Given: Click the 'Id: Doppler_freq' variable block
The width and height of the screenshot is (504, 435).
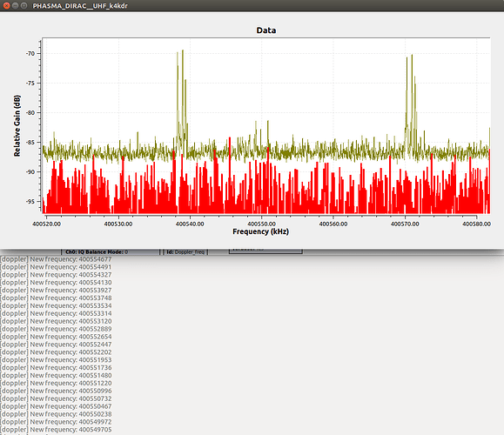Looking at the screenshot, I should (x=185, y=252).
